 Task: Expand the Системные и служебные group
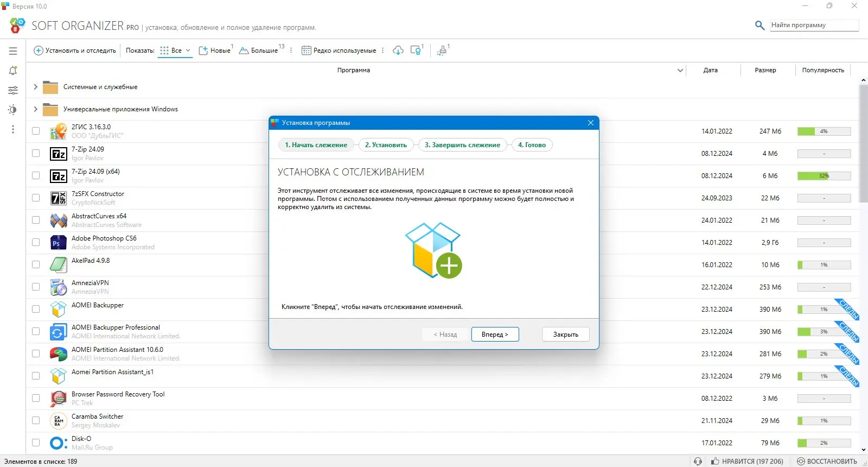click(35, 87)
